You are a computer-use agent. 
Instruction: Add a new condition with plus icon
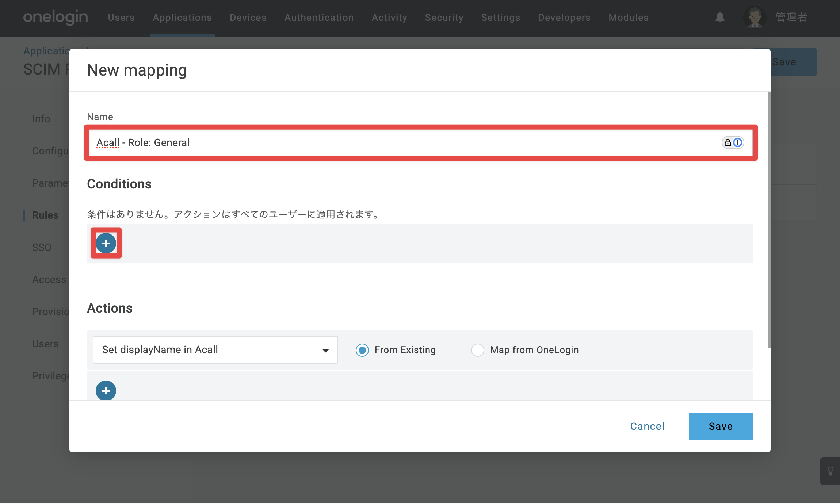pos(106,243)
